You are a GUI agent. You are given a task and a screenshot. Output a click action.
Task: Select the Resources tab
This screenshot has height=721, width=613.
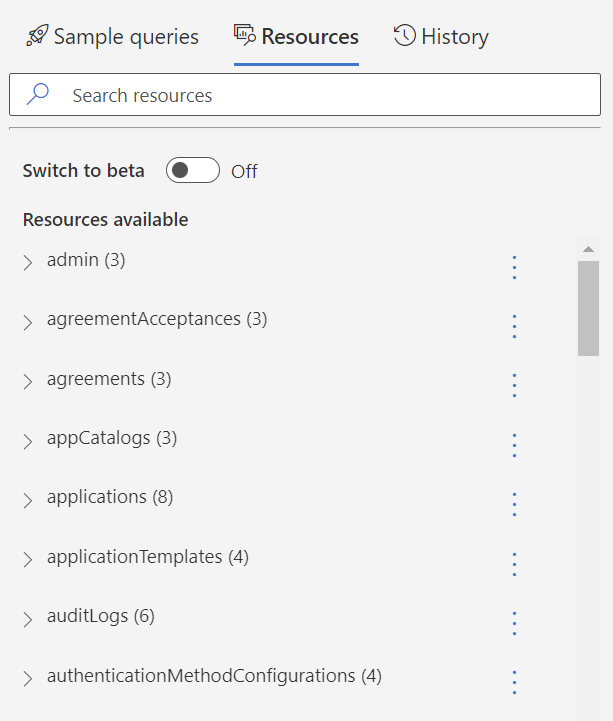point(296,37)
